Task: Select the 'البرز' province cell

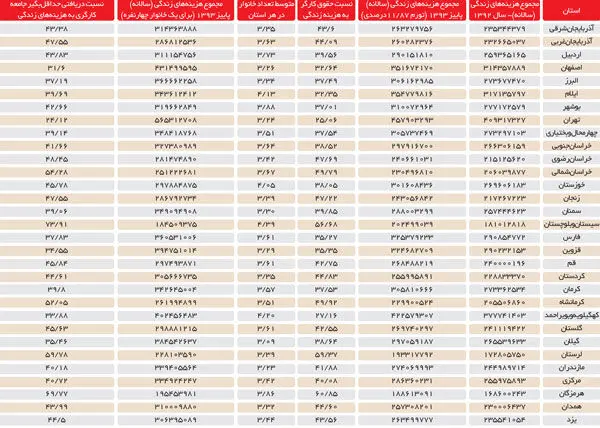Action: click(571, 81)
